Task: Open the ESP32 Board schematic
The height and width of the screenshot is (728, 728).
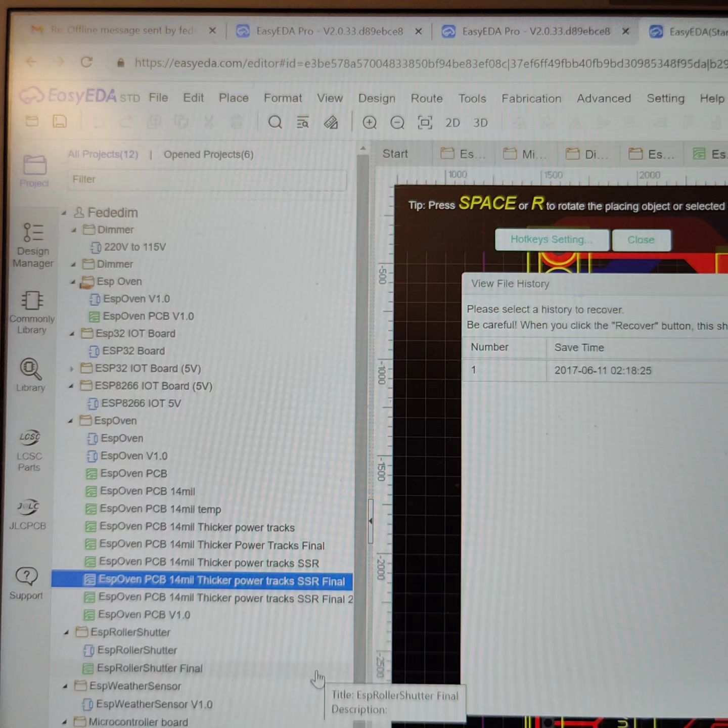Action: [133, 351]
